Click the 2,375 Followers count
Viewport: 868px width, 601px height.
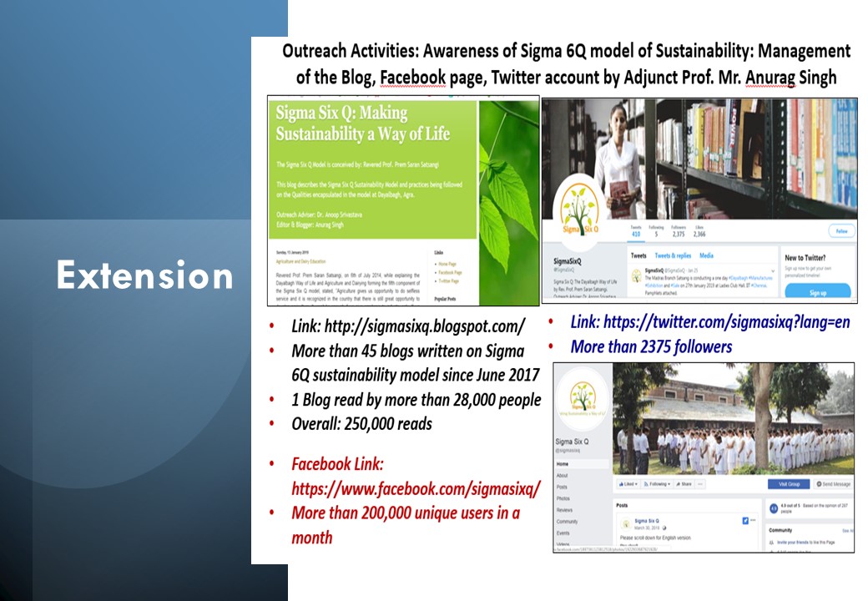[x=678, y=231]
